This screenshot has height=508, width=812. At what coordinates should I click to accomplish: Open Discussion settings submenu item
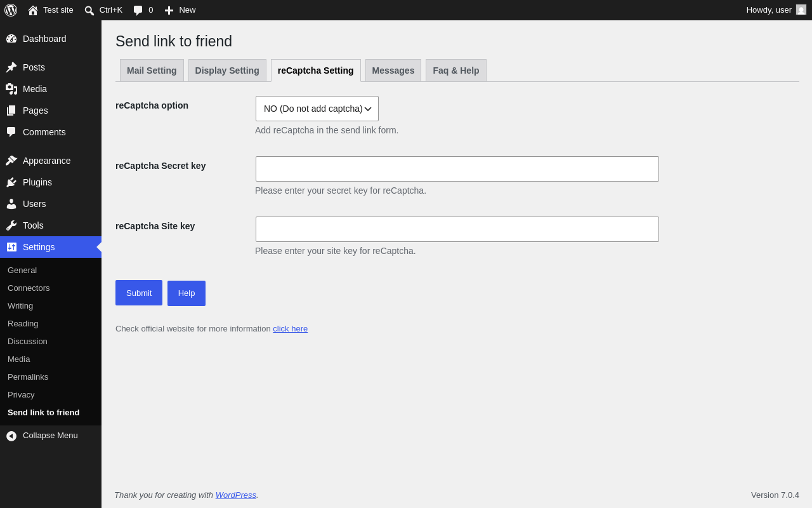(27, 342)
